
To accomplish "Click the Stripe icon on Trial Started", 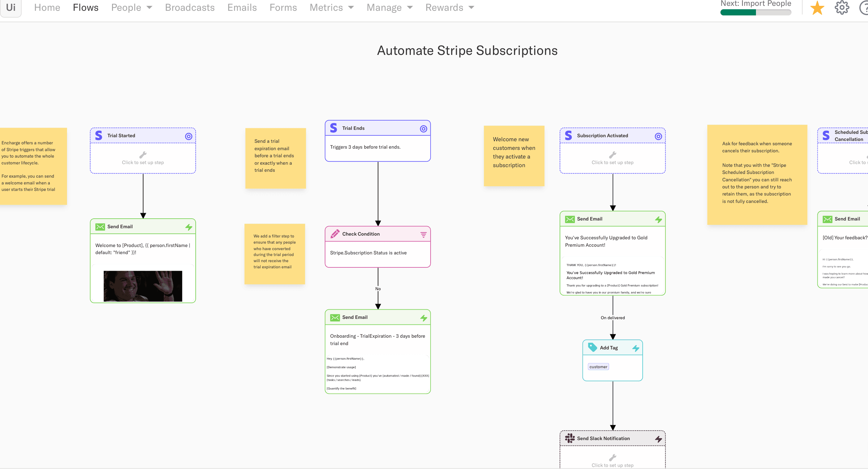I will tap(99, 135).
